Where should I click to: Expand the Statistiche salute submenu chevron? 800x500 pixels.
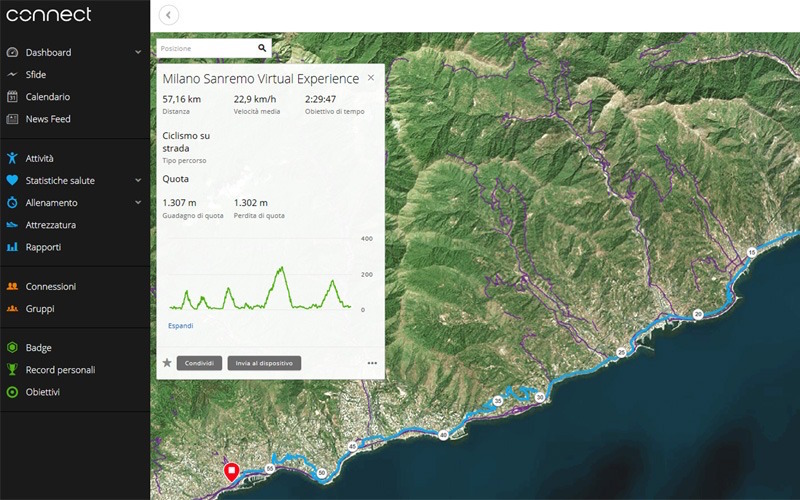(138, 180)
